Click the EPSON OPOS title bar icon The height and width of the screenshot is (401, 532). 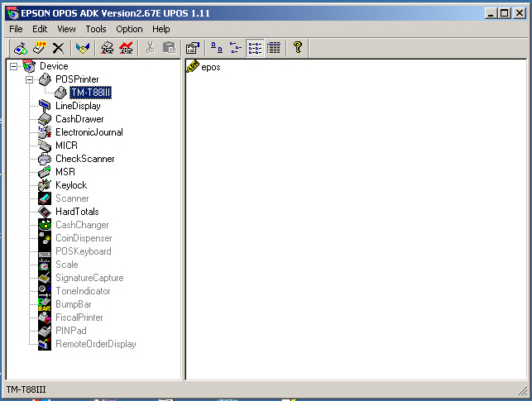click(x=13, y=13)
